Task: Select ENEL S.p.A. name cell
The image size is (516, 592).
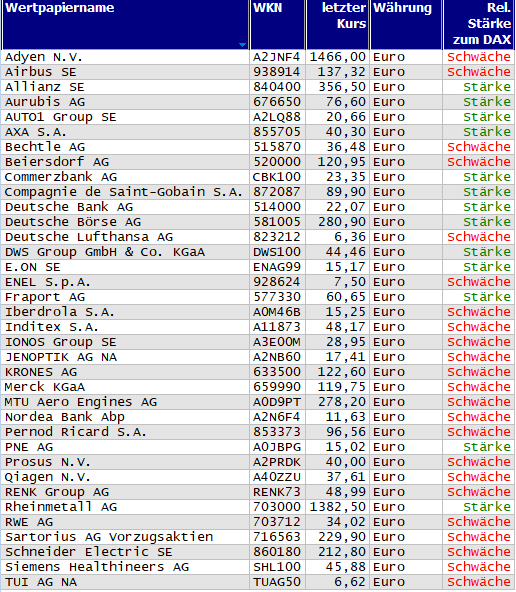Action: coord(48,282)
